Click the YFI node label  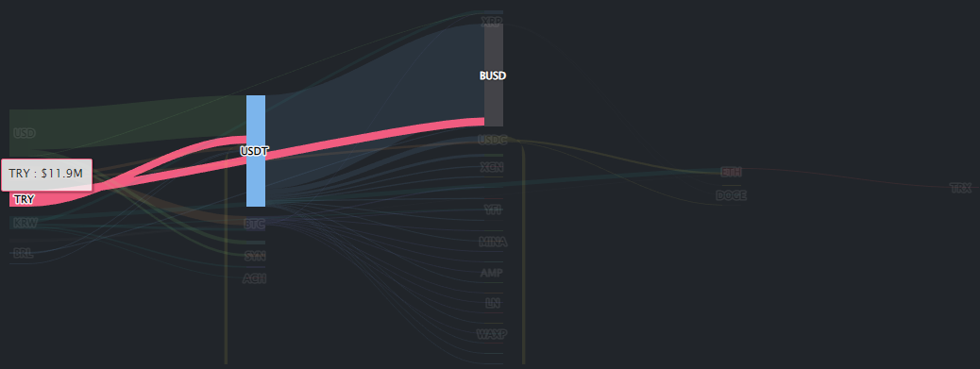[x=493, y=210]
